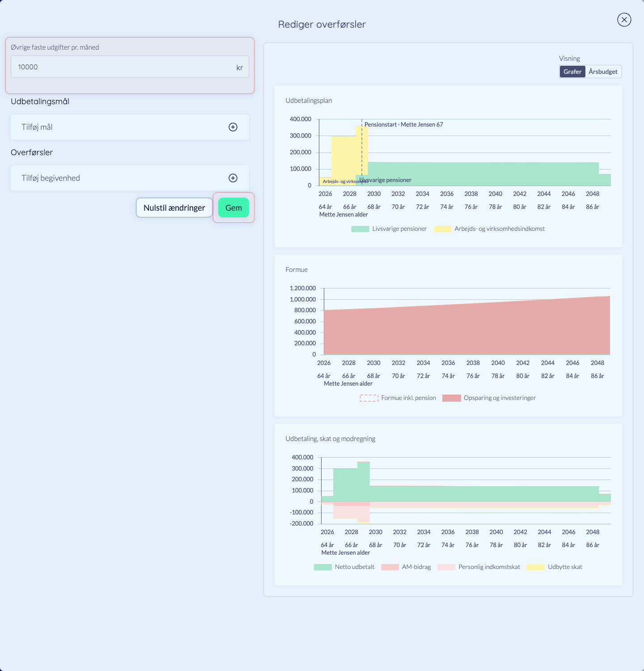Screen dimensions: 644x671
Task: Click the Udbetalingsplan chart title
Action: (x=309, y=101)
